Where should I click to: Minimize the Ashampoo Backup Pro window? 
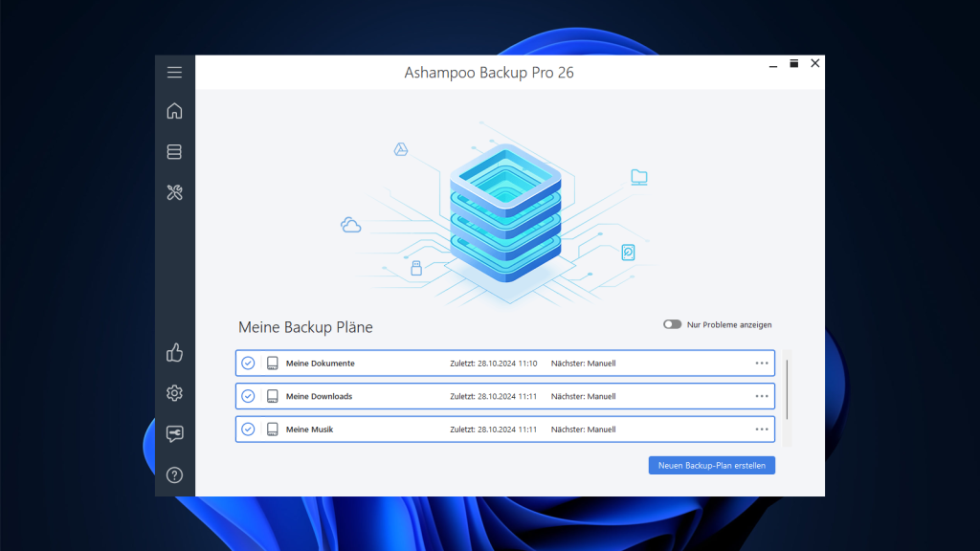click(x=773, y=64)
